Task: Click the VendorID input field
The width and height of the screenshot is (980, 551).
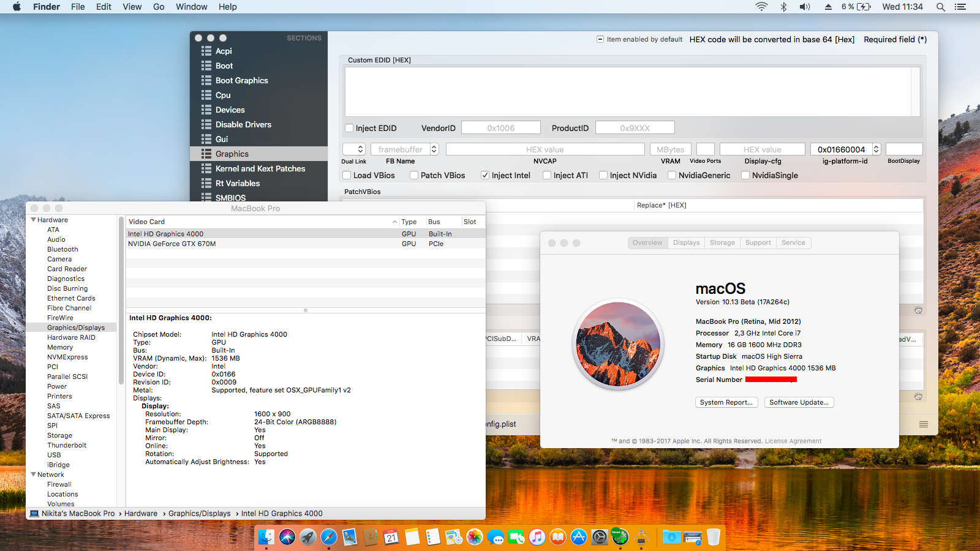Action: point(500,128)
